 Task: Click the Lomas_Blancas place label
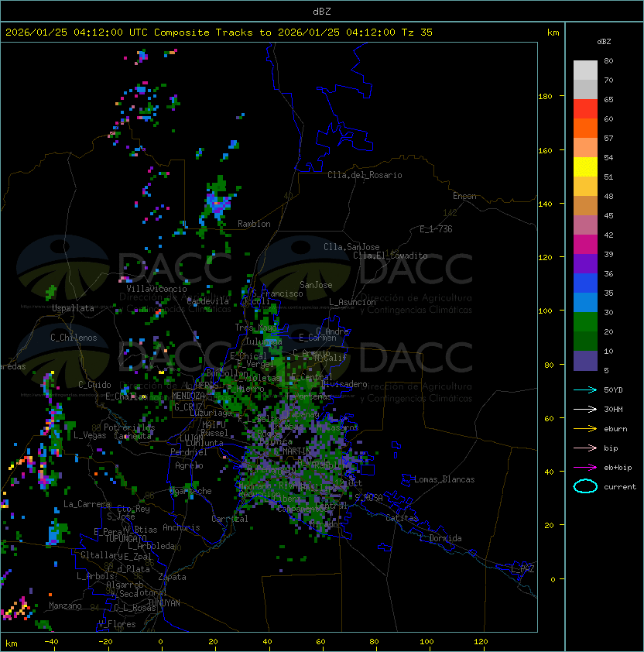(x=444, y=479)
